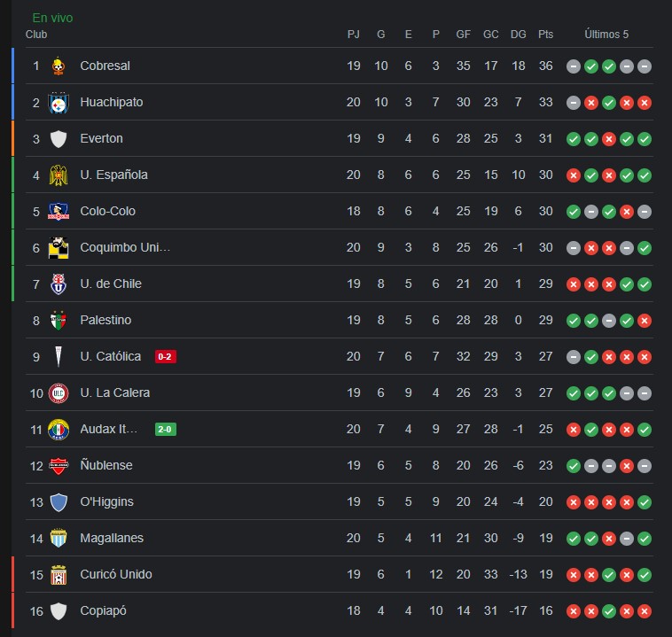Open the Copiapó team link

pyautogui.click(x=104, y=611)
